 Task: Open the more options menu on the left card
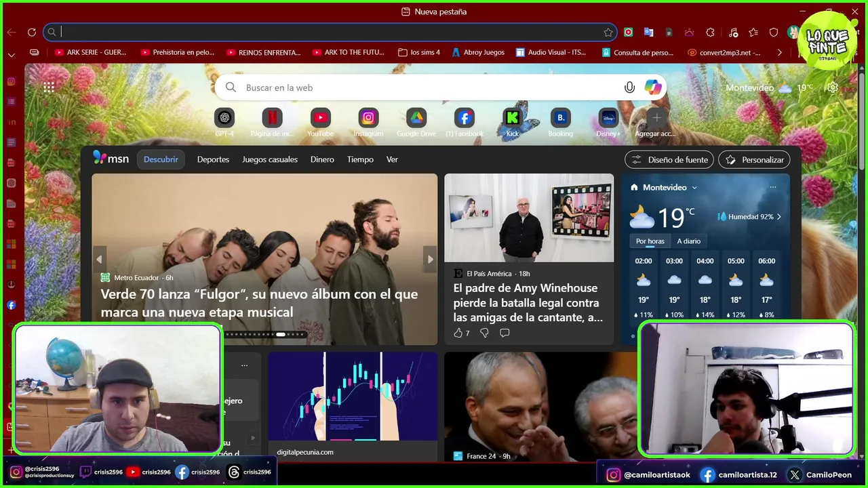[244, 365]
